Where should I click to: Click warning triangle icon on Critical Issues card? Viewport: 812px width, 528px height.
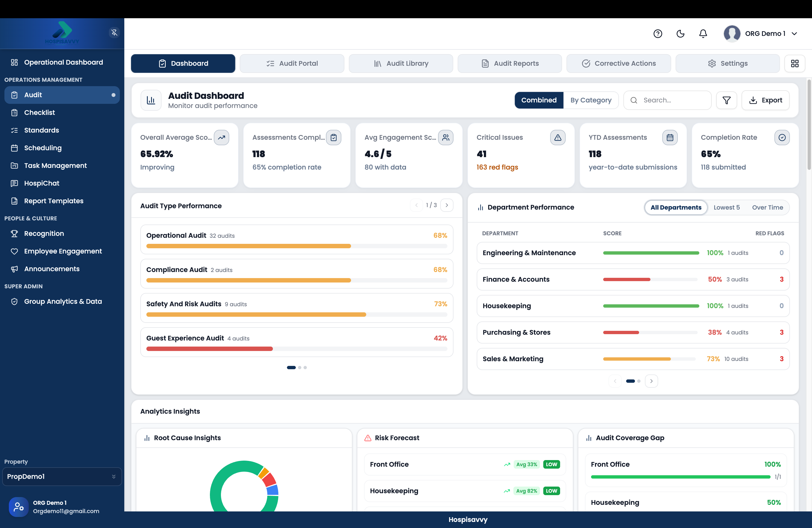[557, 138]
